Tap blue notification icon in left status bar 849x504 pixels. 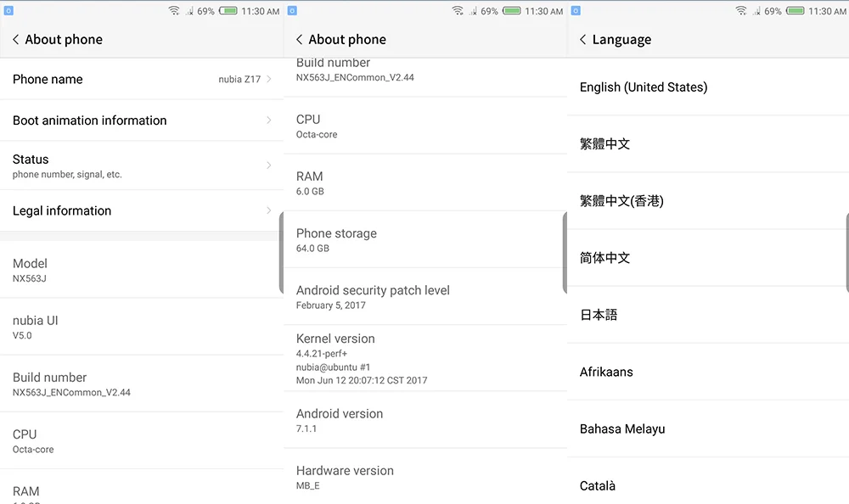click(x=8, y=11)
